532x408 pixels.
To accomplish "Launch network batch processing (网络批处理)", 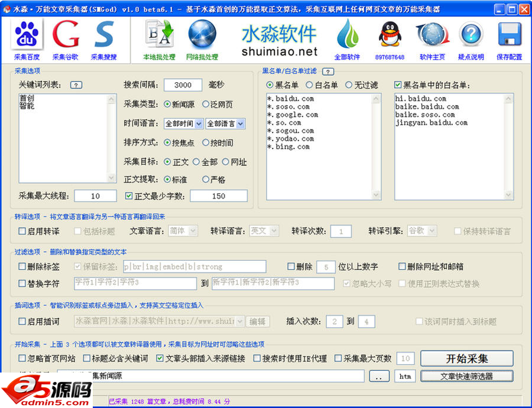I will click(202, 40).
